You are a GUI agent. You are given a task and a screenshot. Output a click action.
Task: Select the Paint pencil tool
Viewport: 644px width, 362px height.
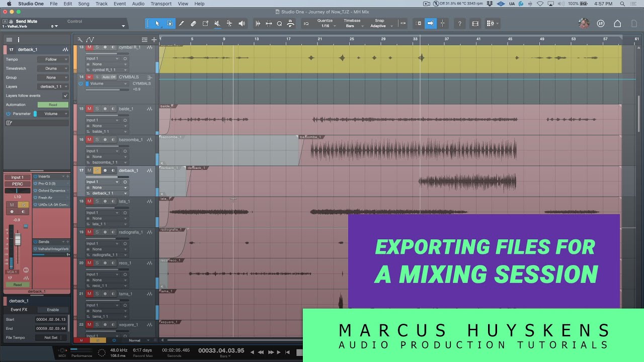point(182,24)
